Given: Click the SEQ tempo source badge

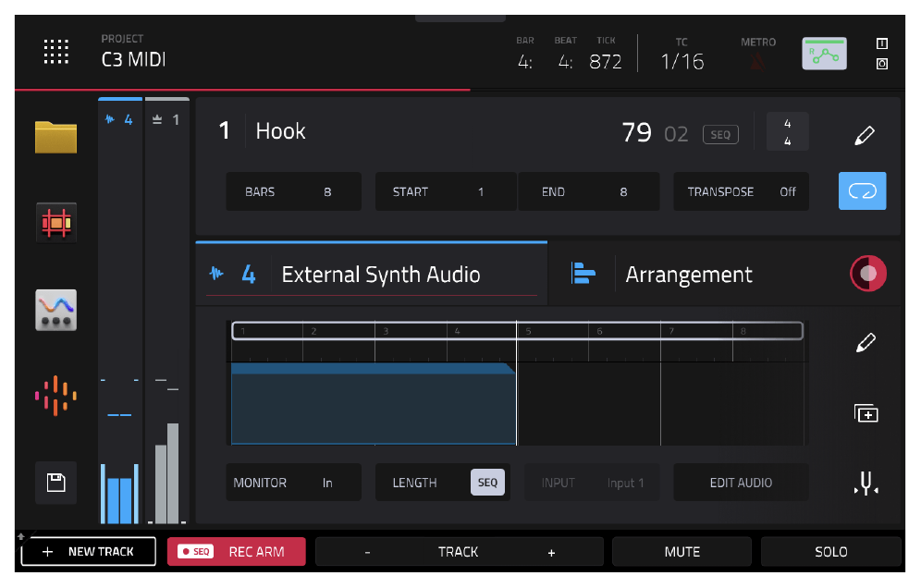Looking at the screenshot, I should click(720, 134).
